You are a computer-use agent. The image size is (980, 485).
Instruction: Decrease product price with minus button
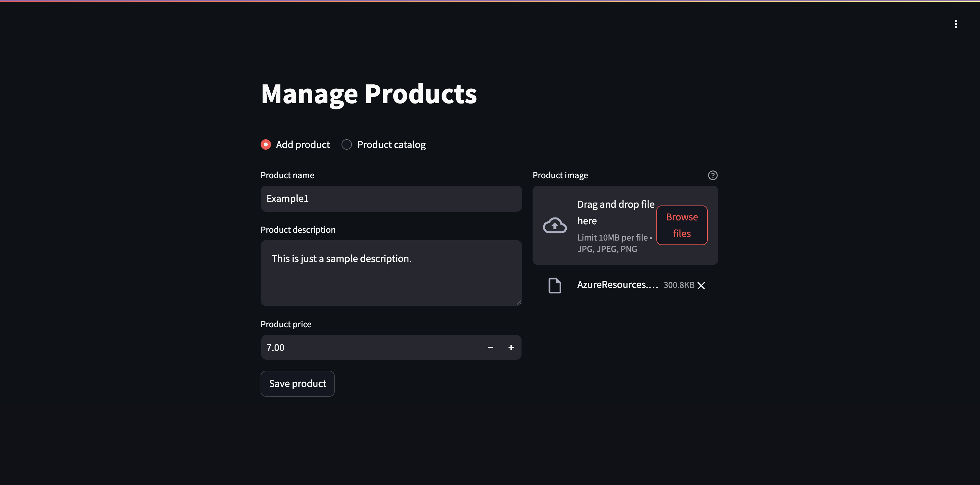pyautogui.click(x=490, y=347)
